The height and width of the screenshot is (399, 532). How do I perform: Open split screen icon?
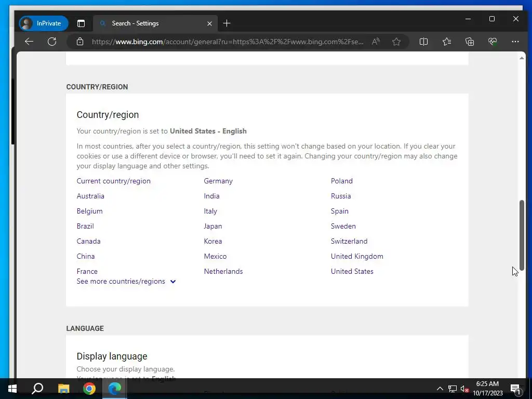423,42
